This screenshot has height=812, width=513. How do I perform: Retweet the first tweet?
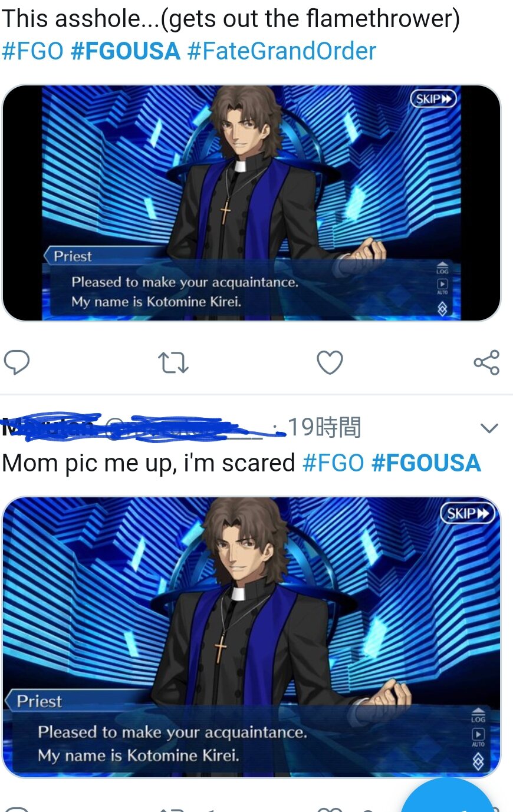[x=173, y=363]
